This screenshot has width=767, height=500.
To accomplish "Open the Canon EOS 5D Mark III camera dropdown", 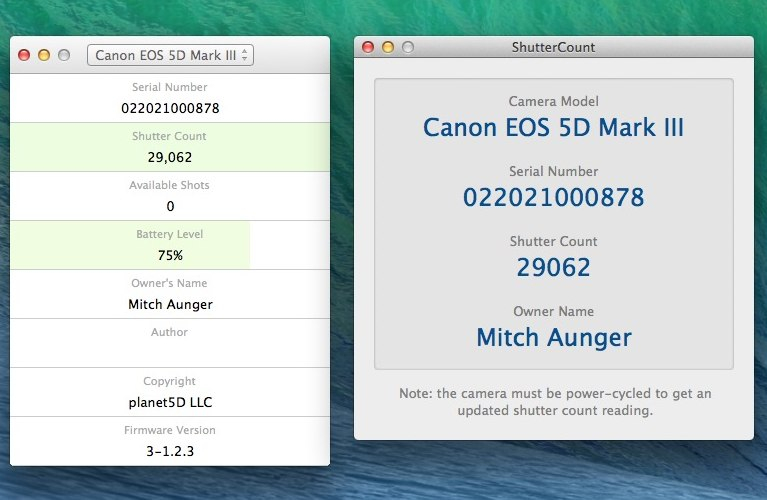I will (x=170, y=55).
